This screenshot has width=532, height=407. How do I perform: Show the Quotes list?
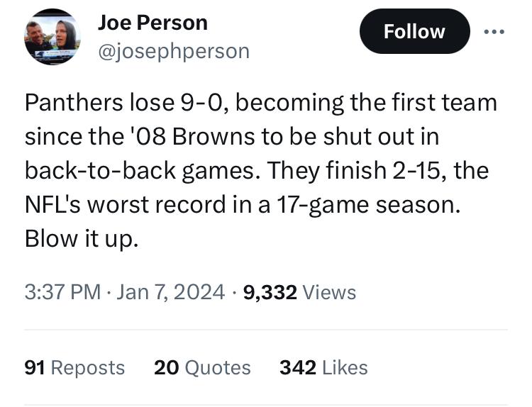tap(217, 367)
